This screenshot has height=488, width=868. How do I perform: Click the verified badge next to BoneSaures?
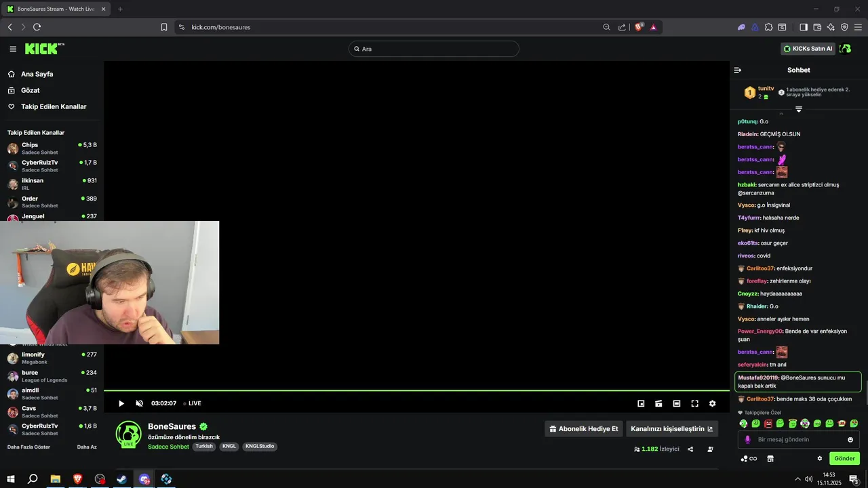click(x=203, y=426)
